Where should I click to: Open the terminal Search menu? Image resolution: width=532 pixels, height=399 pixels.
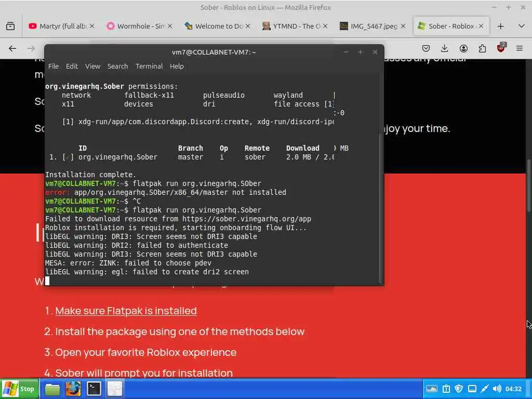(118, 66)
